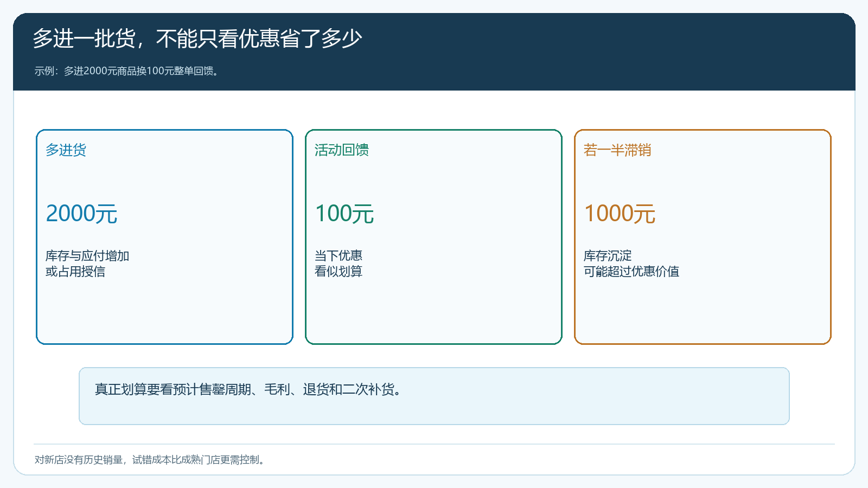Select the line 当下优惠
Image resolution: width=868 pixels, height=488 pixels.
pyautogui.click(x=338, y=255)
